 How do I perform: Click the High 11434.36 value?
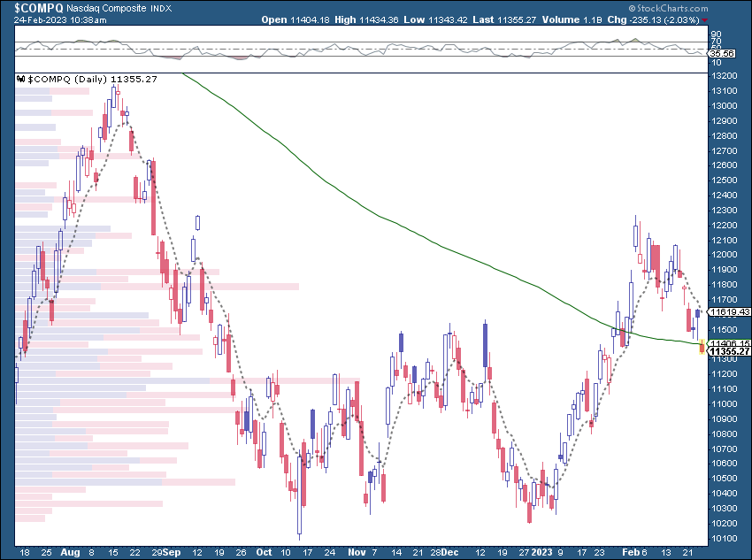[366, 20]
